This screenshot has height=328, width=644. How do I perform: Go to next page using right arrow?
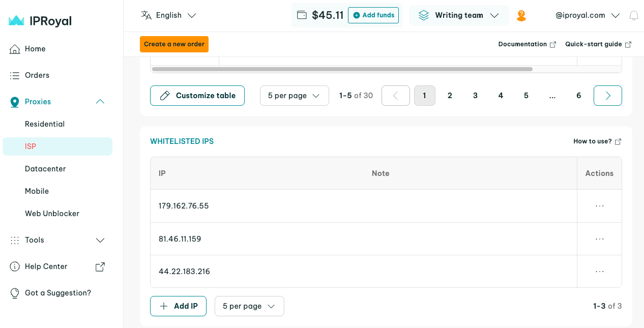click(607, 96)
